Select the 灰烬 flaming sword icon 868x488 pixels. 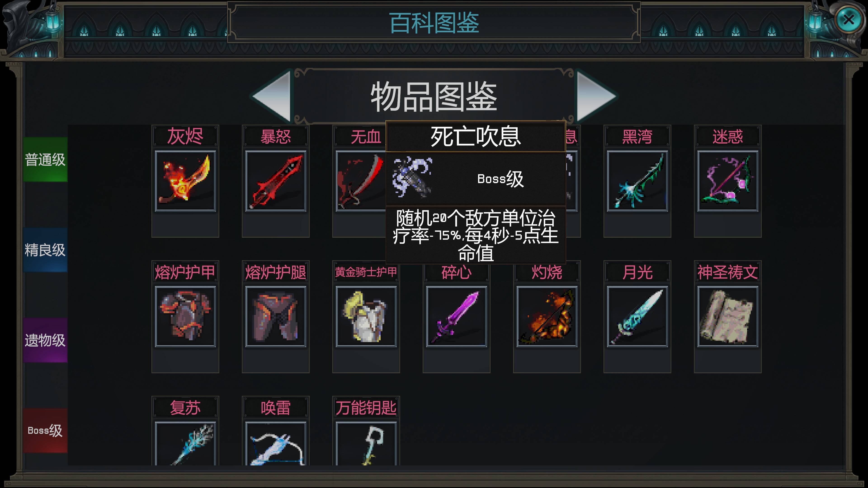(x=185, y=181)
